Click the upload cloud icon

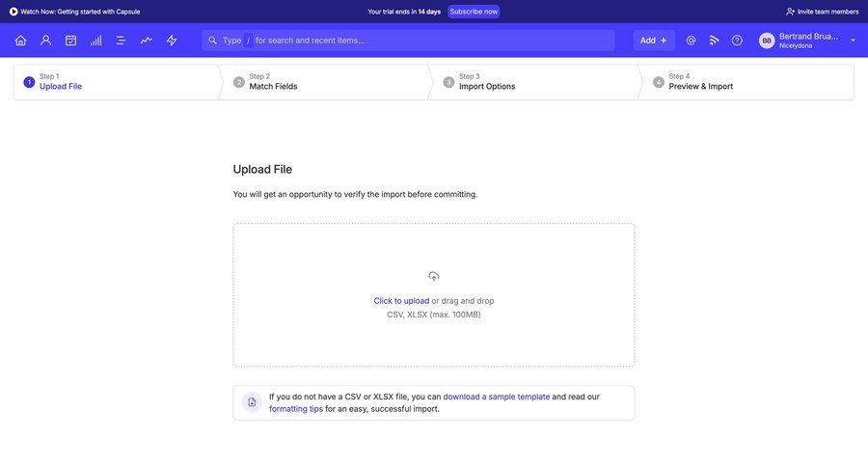coord(434,277)
